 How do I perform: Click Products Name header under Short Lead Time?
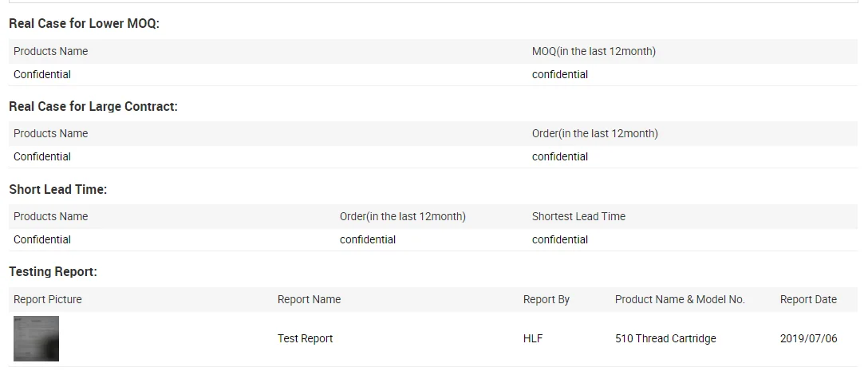pos(50,216)
